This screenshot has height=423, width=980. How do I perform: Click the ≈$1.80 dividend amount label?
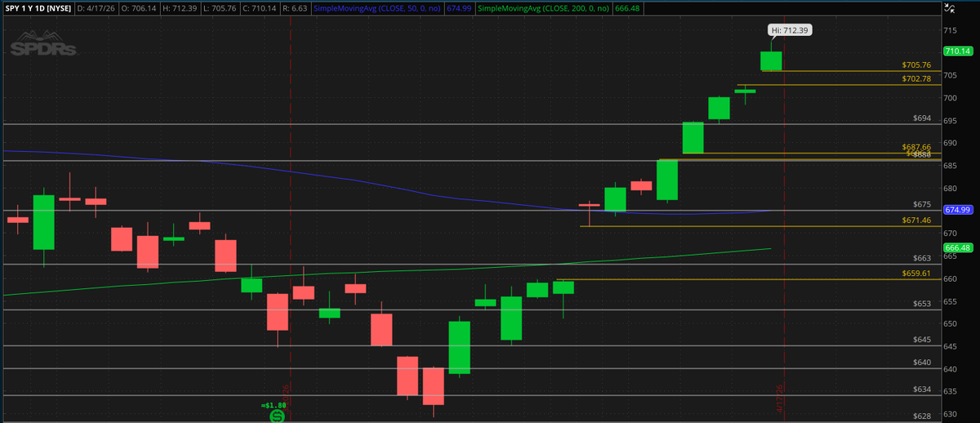(272, 403)
